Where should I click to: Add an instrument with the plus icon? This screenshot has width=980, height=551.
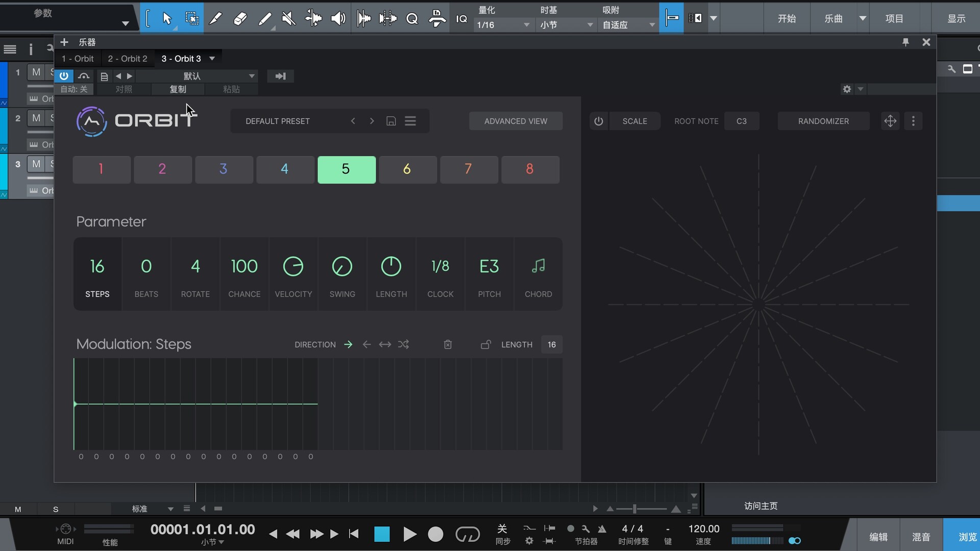(64, 42)
